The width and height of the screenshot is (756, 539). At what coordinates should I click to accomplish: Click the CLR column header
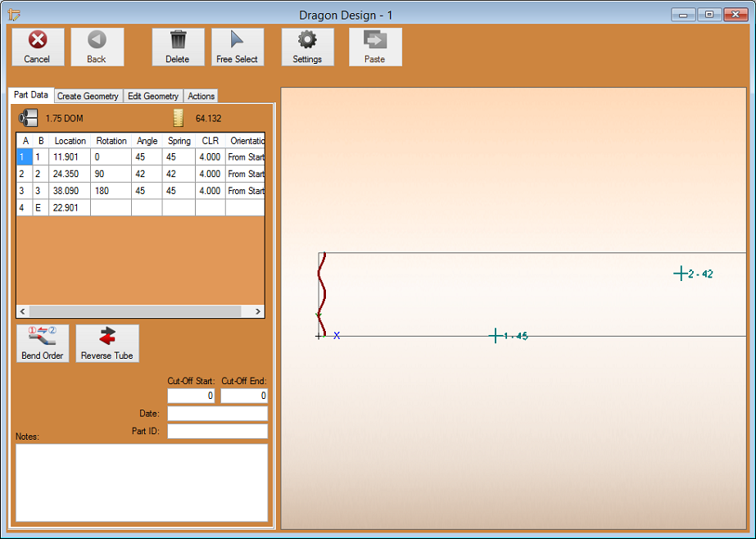click(211, 141)
